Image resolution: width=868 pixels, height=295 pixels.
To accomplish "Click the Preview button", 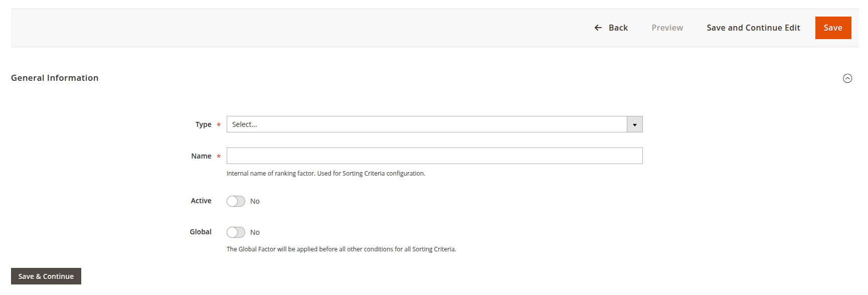I will pos(667,28).
